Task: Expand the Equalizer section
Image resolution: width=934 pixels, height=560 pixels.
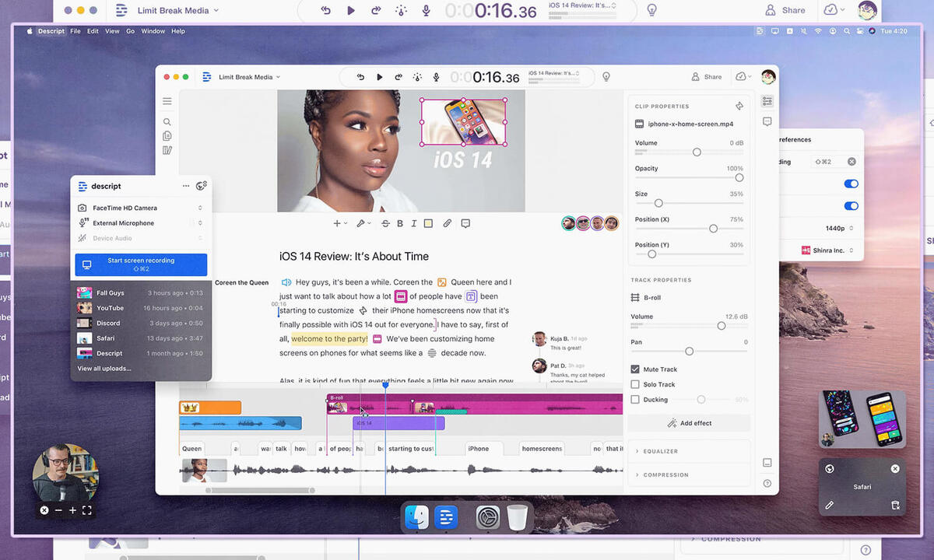Action: 689,451
